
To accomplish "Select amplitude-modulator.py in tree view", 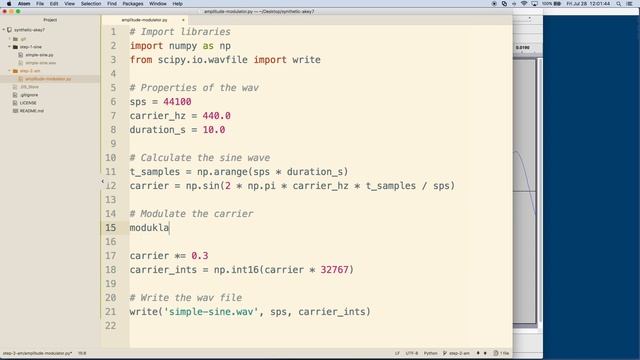I will click(48, 79).
